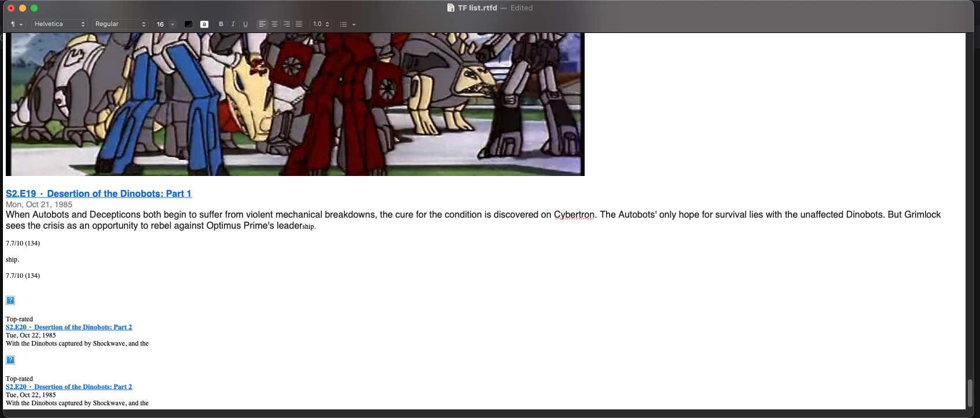The height and width of the screenshot is (418, 980).
Task: Center align the text
Action: click(x=274, y=24)
